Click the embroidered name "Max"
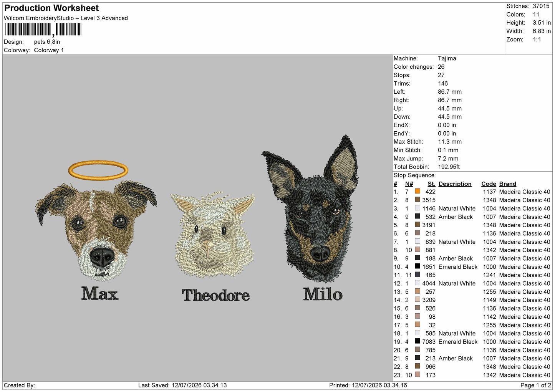Image resolution: width=555 pixels, height=392 pixels. click(99, 294)
